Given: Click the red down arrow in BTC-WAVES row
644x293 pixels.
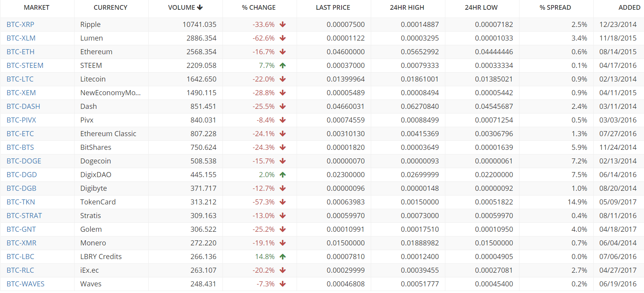Looking at the screenshot, I should [283, 284].
